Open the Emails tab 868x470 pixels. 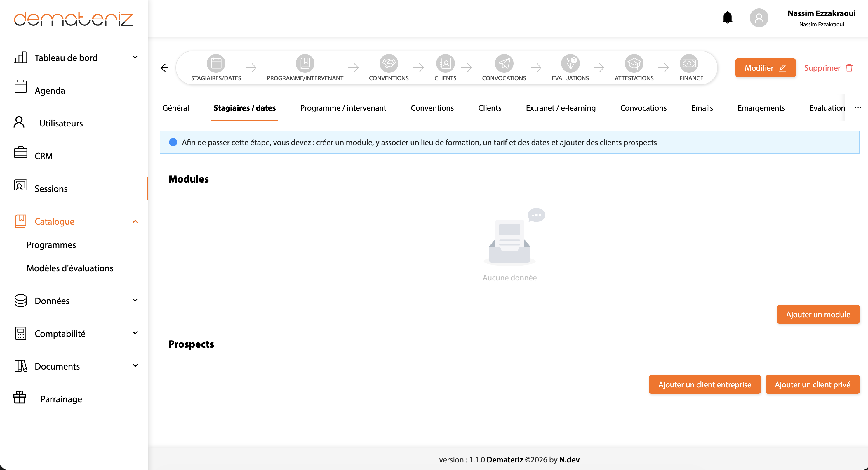pos(702,108)
